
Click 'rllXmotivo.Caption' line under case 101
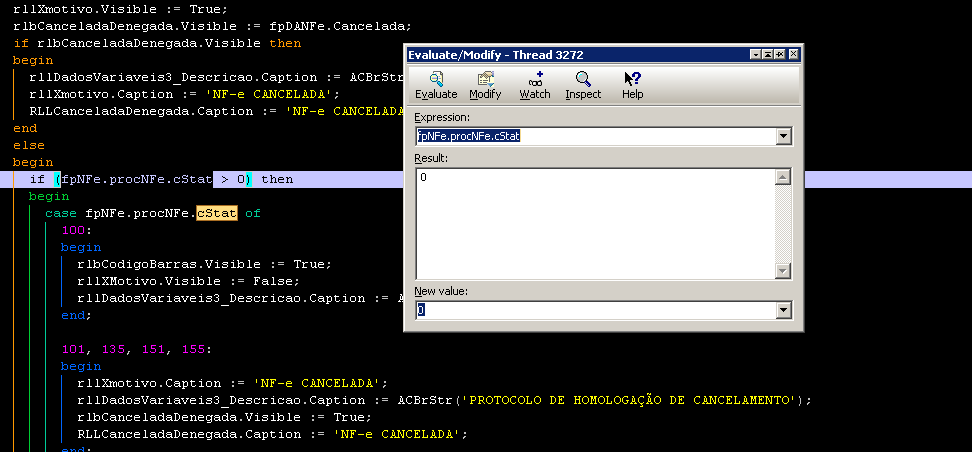pos(232,383)
